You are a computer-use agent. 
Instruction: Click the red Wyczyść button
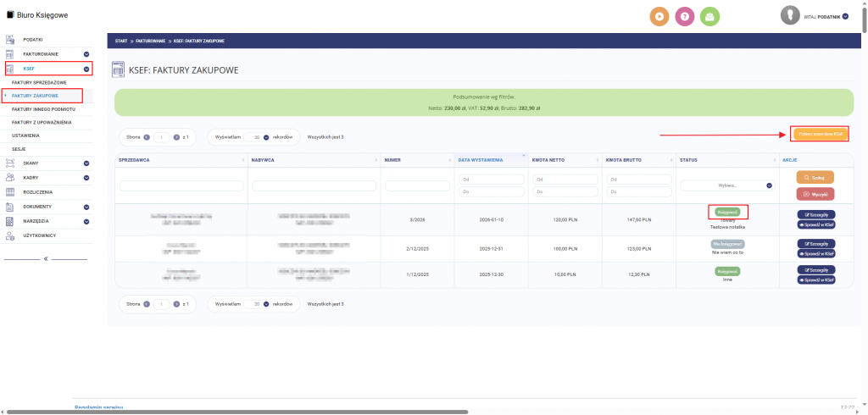(x=815, y=194)
